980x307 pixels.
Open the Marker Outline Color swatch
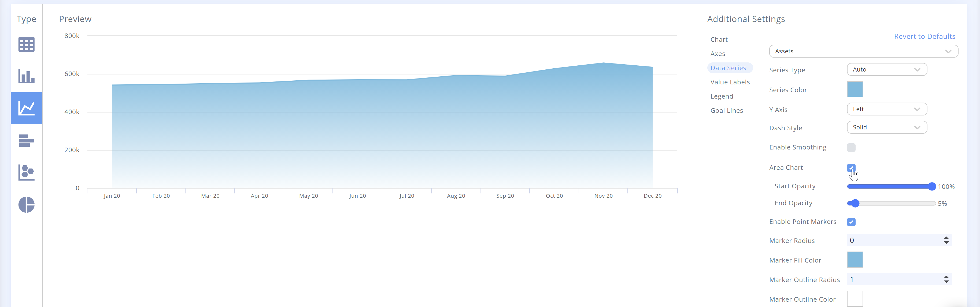[x=855, y=299]
